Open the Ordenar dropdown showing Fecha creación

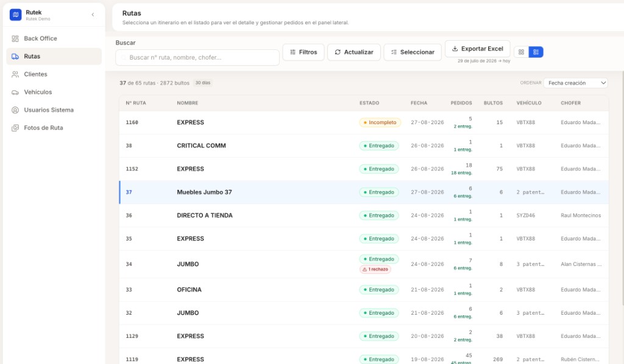(575, 83)
